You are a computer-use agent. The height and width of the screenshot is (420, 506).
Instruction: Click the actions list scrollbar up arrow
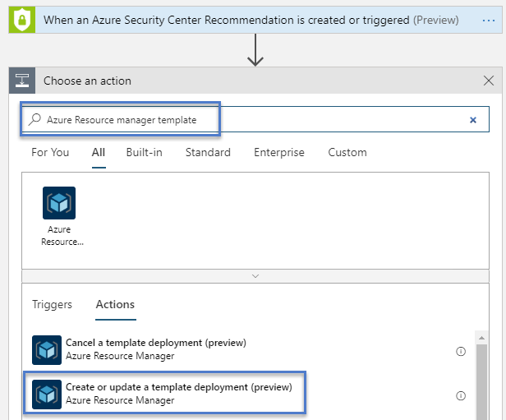(x=482, y=338)
